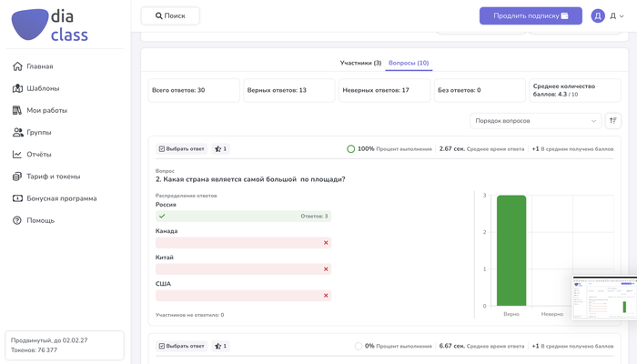Viewport: 637px width, 364px height.
Task: Open the Отчёты reports section
Action: [32, 155]
